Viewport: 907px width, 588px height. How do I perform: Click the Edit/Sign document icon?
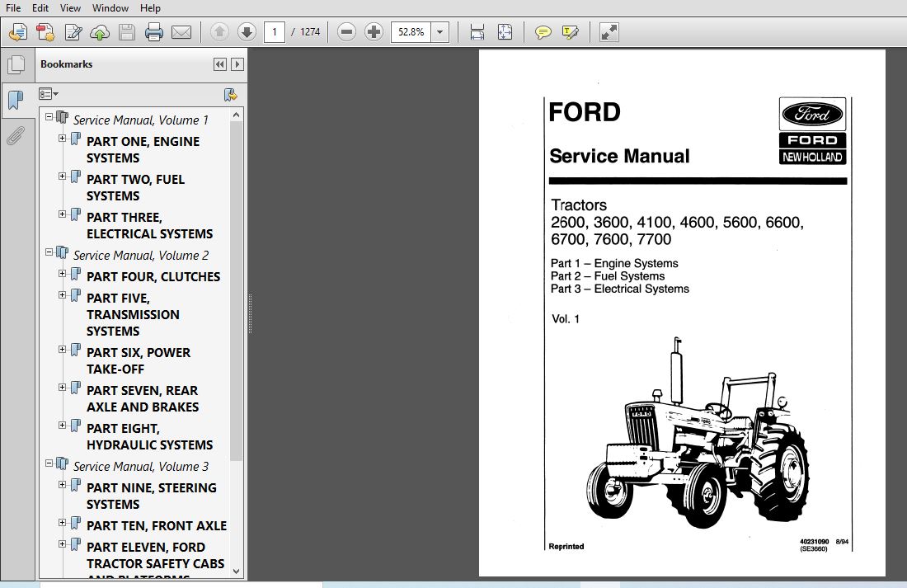point(73,32)
